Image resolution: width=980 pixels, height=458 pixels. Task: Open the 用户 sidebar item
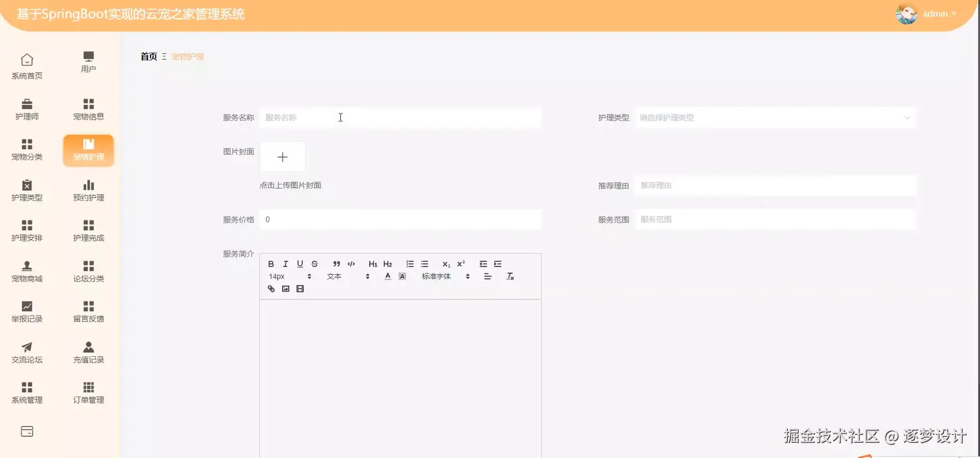[88, 62]
